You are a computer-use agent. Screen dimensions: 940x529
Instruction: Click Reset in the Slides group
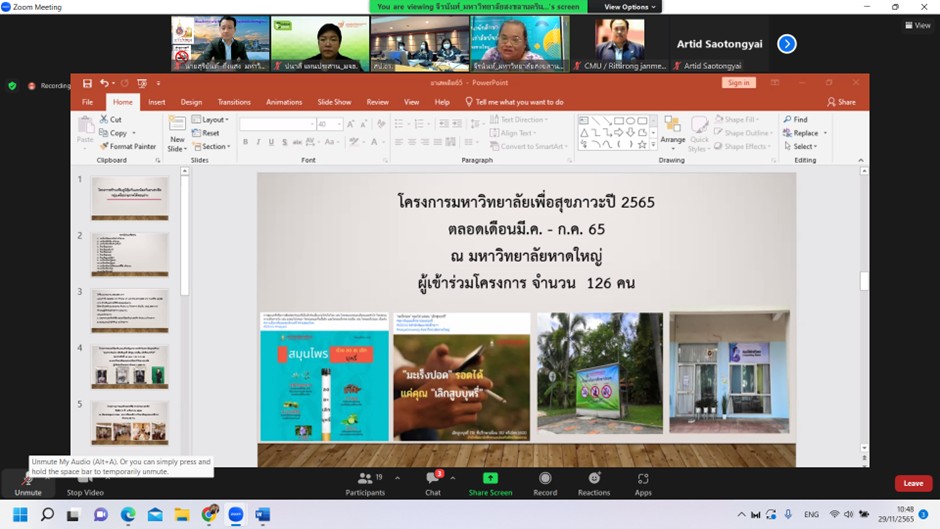206,133
